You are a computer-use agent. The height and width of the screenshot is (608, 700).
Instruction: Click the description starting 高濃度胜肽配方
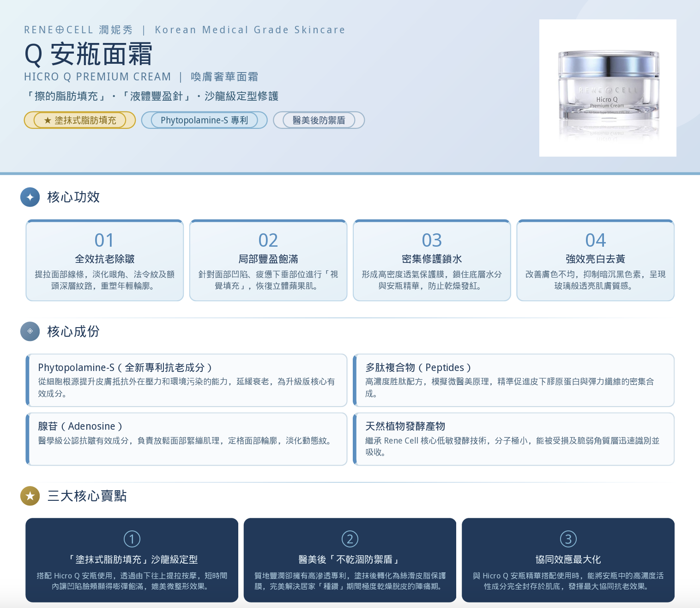click(510, 388)
